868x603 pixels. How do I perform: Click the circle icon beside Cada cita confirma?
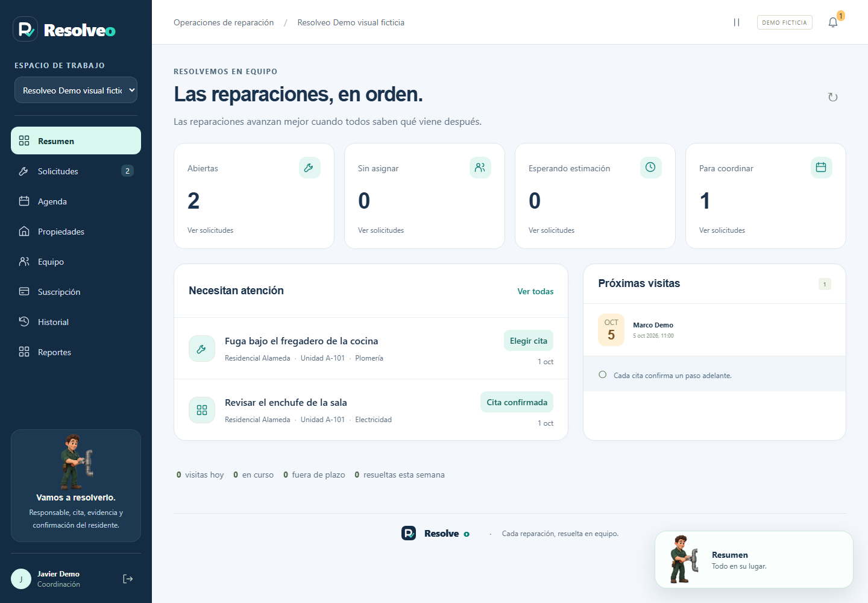tap(602, 374)
